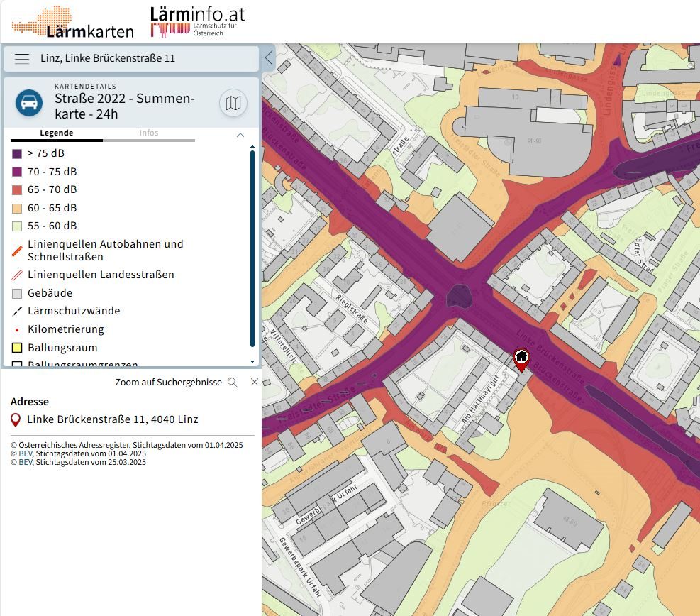
Task: Click the Lärmkarten logo
Action: click(x=72, y=22)
